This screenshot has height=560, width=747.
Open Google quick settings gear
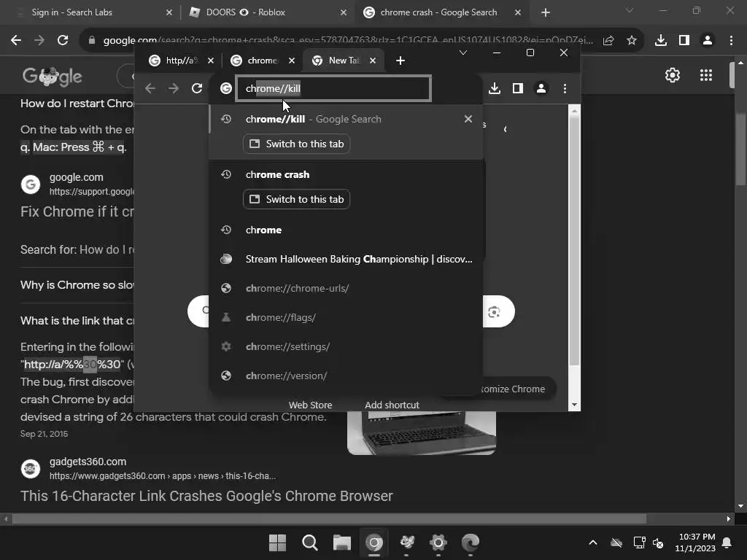(x=672, y=75)
